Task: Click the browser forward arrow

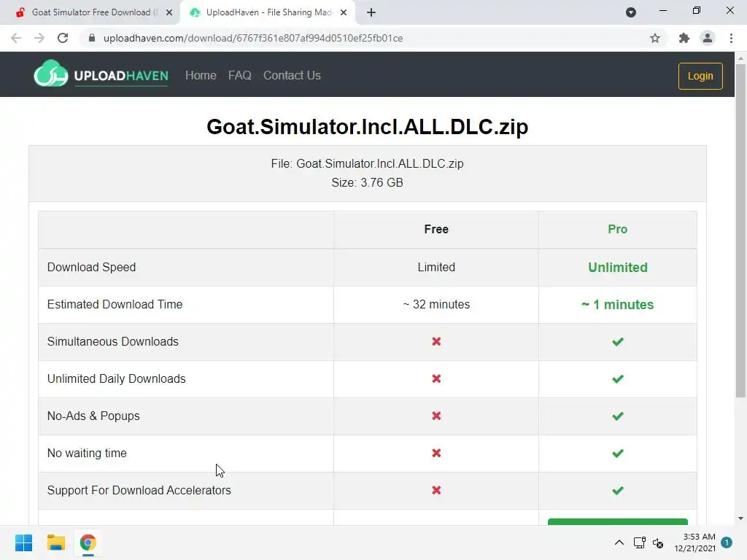Action: [x=39, y=38]
